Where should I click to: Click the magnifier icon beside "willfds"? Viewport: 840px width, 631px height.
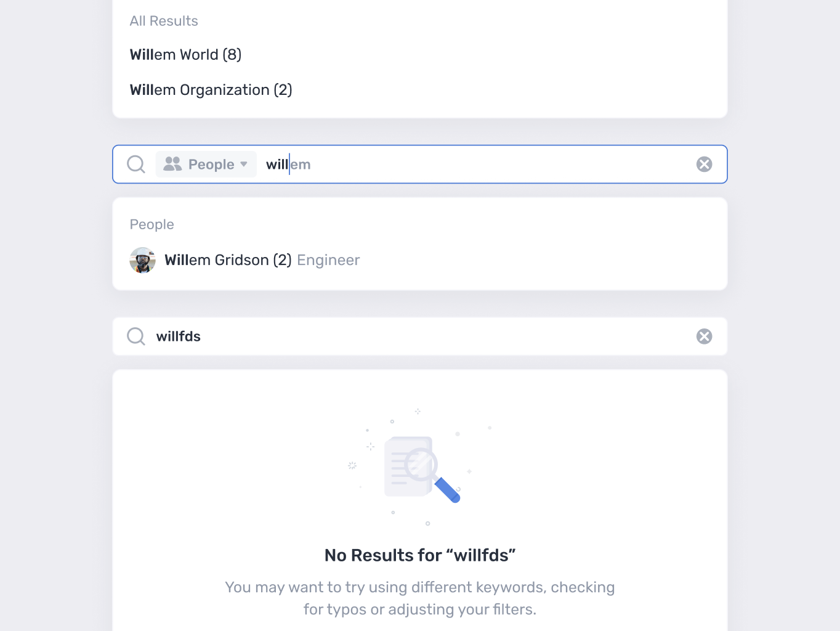click(x=136, y=336)
